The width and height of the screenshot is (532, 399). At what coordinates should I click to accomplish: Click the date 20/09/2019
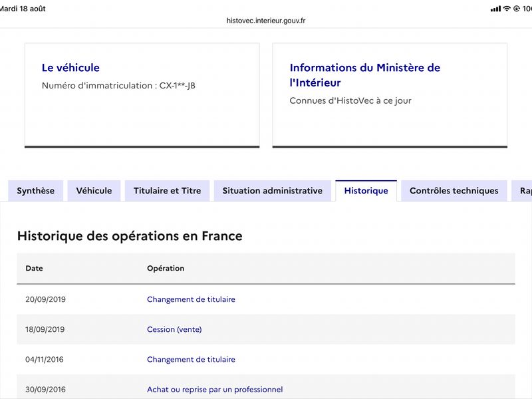[45, 299]
